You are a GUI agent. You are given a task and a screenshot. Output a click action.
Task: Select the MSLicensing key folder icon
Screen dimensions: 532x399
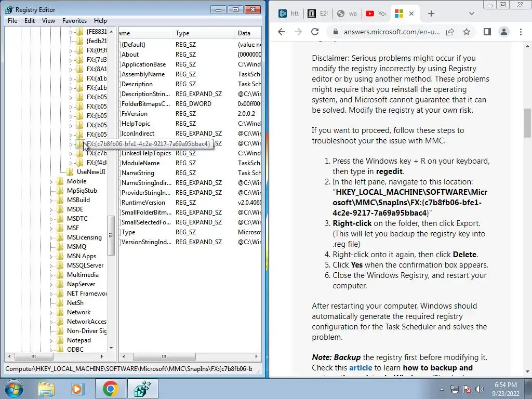coord(60,237)
